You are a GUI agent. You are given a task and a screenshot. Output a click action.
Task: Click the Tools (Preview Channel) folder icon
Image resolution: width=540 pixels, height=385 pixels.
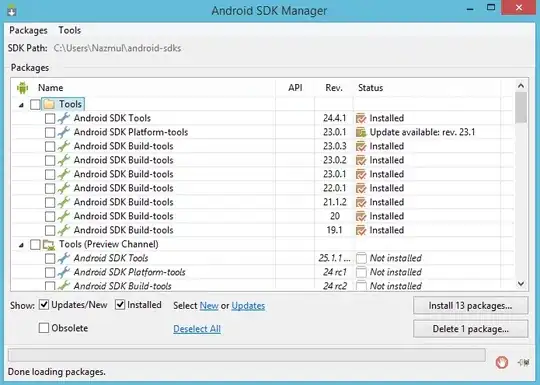pyautogui.click(x=49, y=244)
